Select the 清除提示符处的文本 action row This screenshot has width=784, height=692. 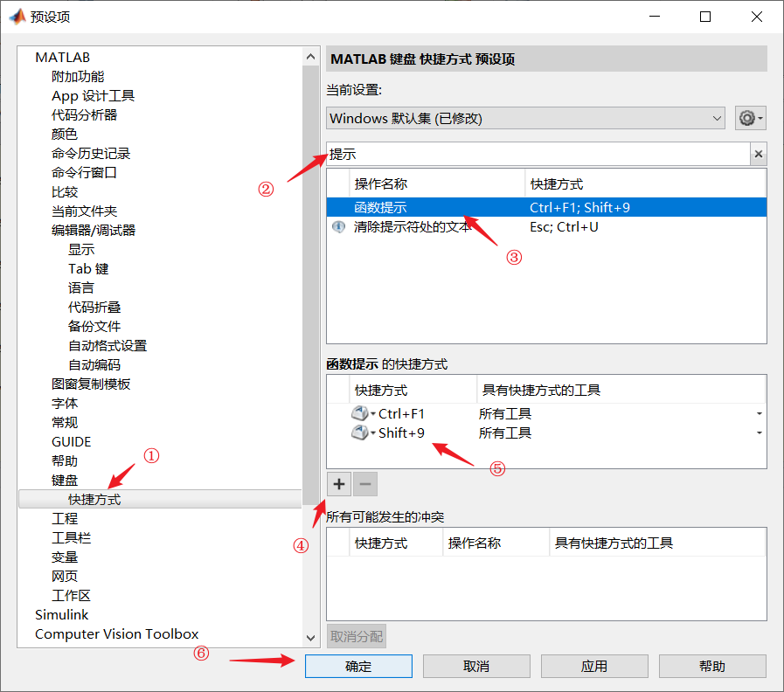coord(546,227)
